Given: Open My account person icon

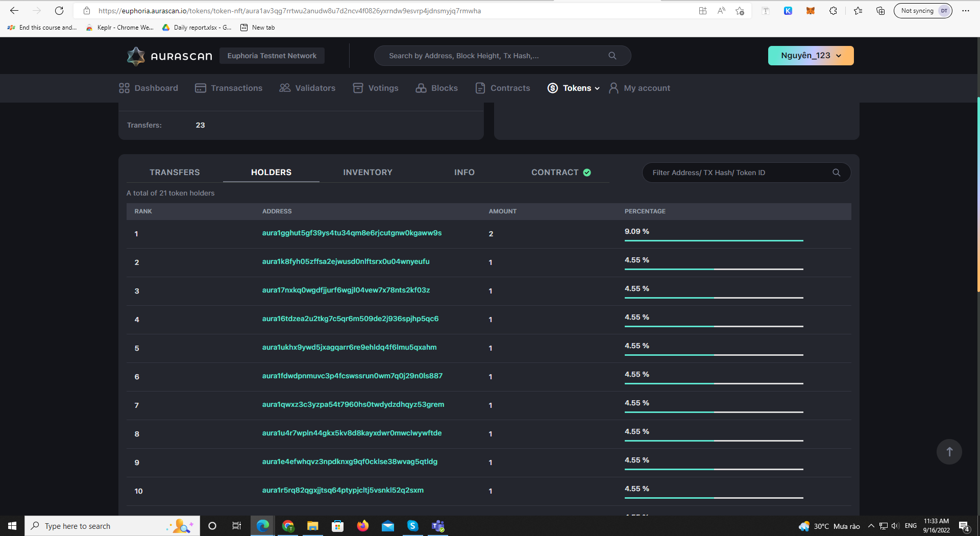Looking at the screenshot, I should click(x=614, y=88).
